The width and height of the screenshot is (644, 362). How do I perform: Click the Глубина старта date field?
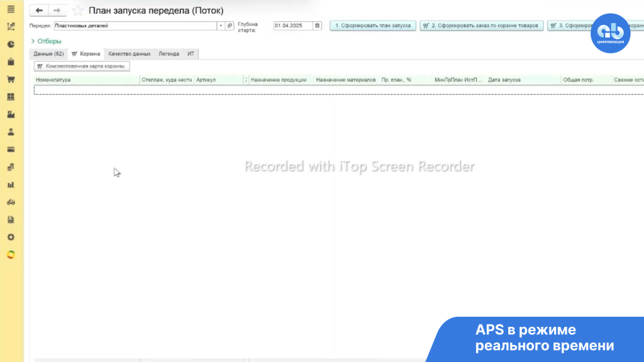coord(293,25)
